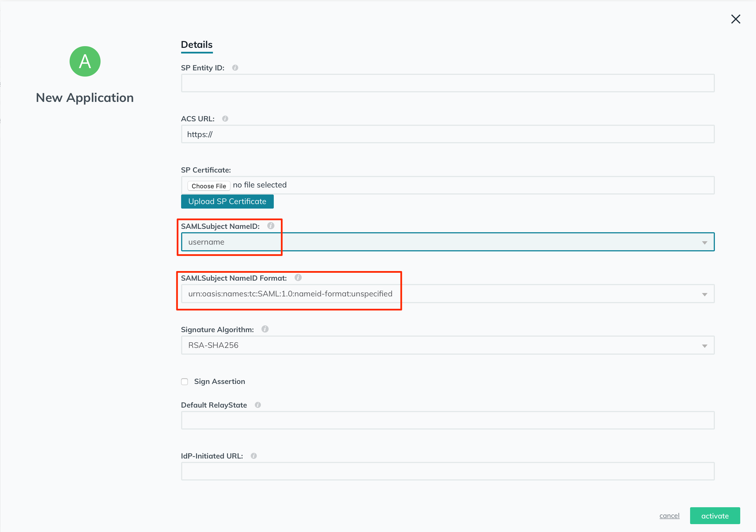
Task: Close the New Application dialog with X
Action: tap(736, 19)
